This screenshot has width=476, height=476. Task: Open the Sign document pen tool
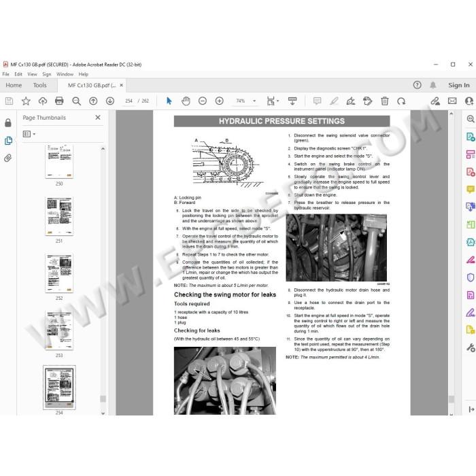tap(351, 101)
